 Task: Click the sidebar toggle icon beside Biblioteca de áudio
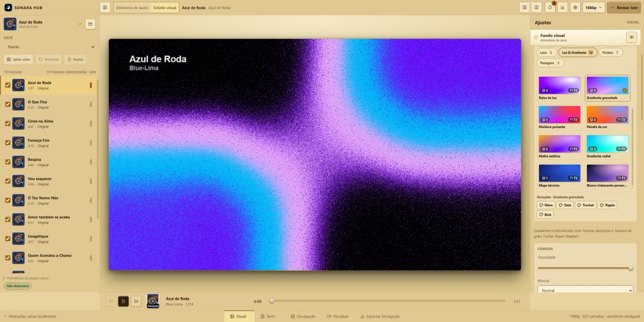105,8
